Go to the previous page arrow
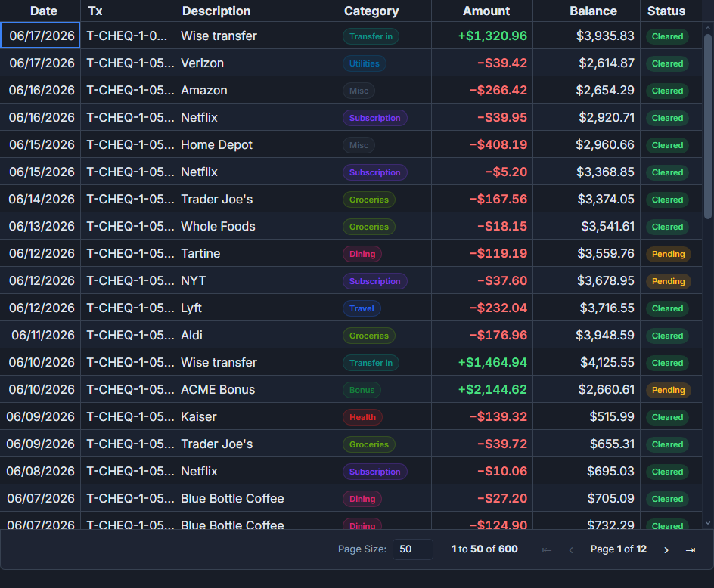714x588 pixels. (570, 549)
